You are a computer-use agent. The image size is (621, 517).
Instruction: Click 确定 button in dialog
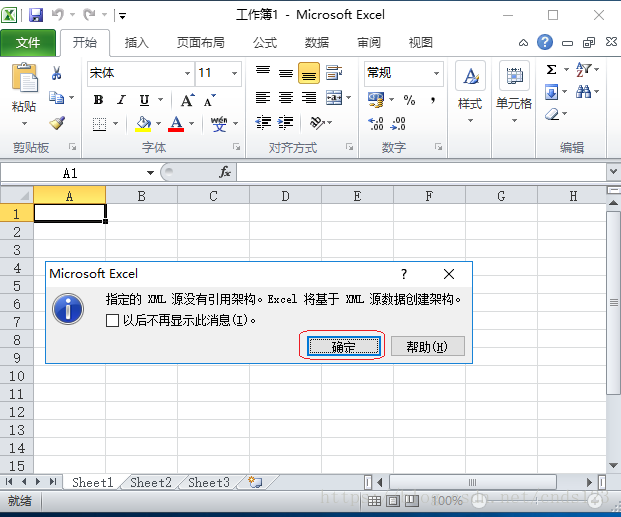343,347
